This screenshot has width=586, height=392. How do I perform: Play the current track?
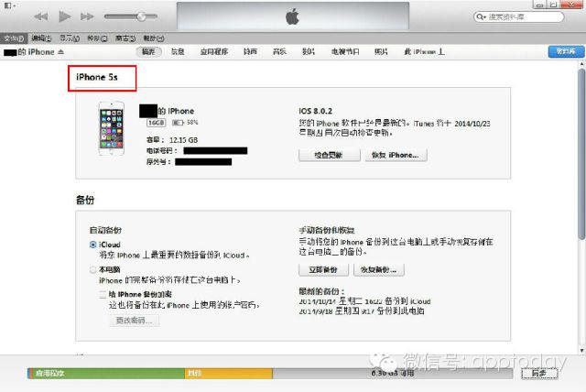tap(65, 16)
